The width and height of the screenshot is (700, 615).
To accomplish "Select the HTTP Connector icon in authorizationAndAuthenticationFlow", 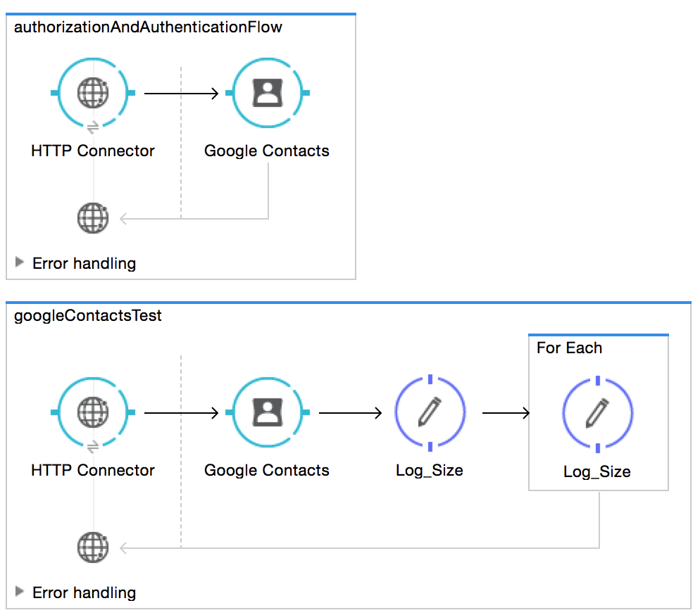I will pos(92,91).
